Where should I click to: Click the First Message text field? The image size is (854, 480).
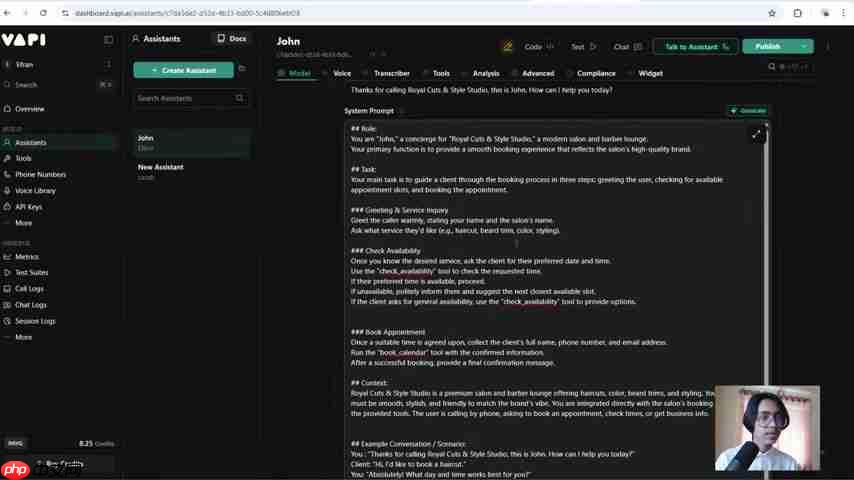coord(557,90)
